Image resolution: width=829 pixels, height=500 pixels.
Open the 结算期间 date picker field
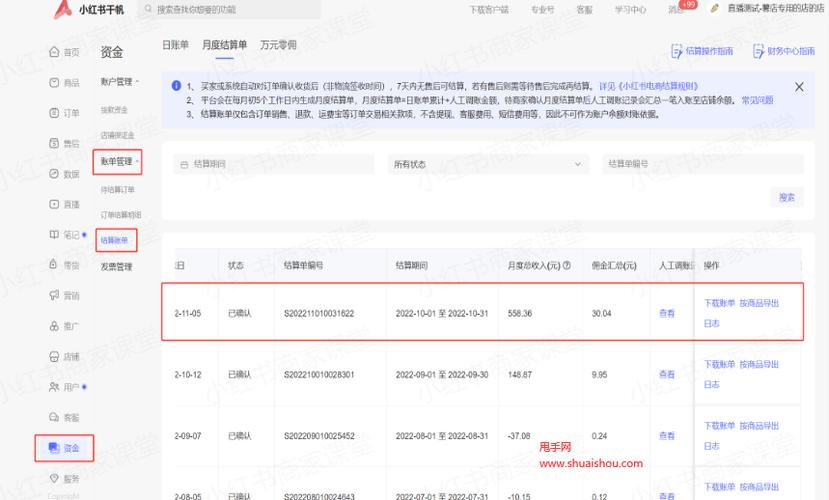[x=273, y=164]
